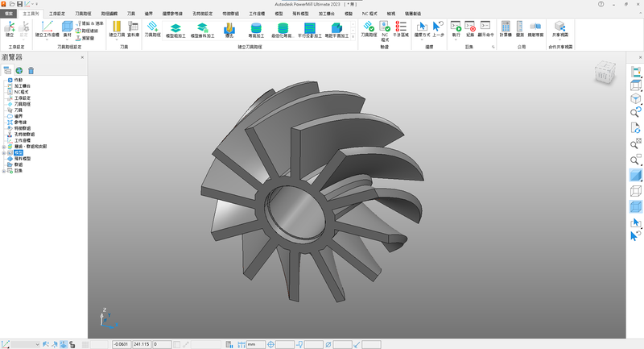Open 模型粗加工 roughing strategy
644x349 pixels.
coord(174,29)
